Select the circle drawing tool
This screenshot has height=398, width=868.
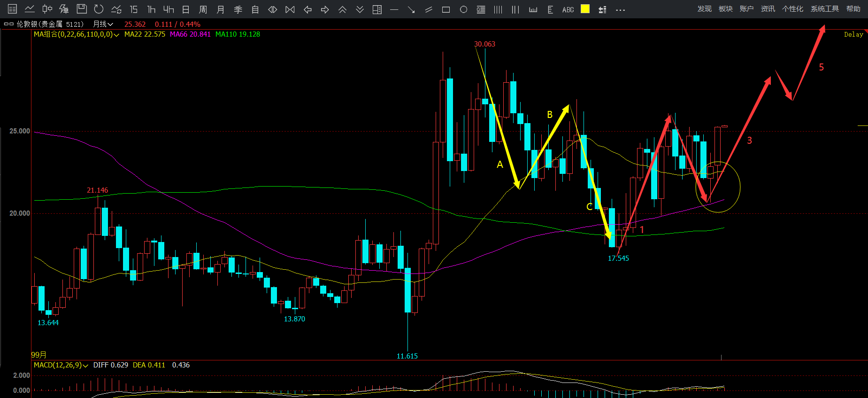click(x=463, y=9)
